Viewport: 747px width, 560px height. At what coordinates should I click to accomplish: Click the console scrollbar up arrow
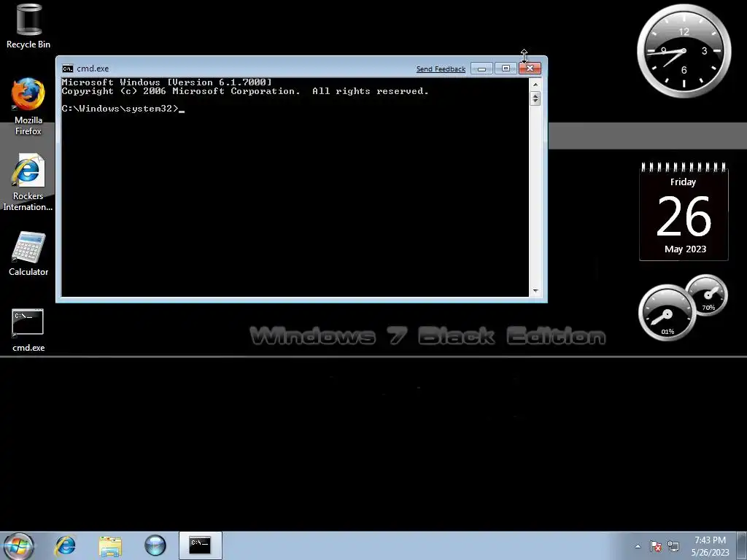pos(535,85)
